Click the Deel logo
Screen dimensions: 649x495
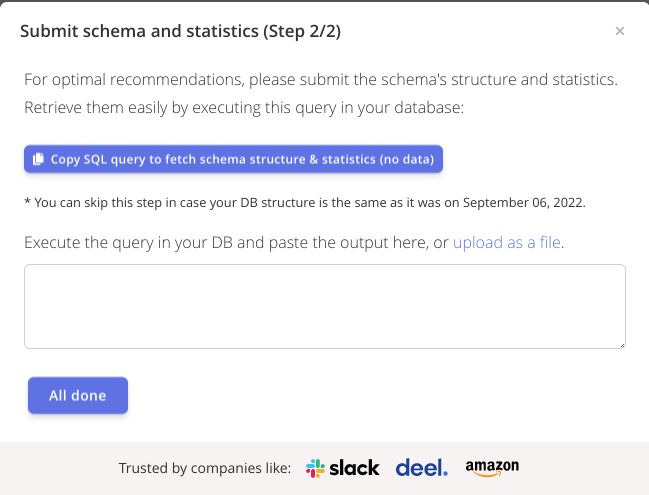click(422, 467)
